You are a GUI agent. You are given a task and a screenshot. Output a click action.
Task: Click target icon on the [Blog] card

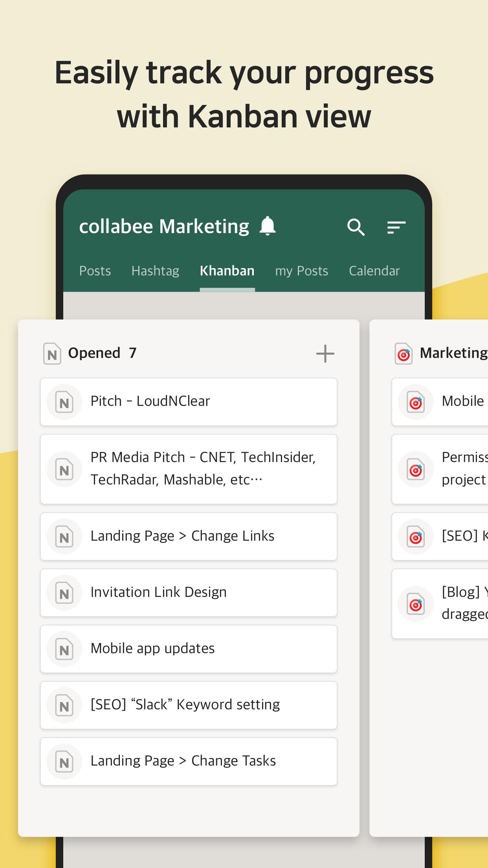[416, 604]
